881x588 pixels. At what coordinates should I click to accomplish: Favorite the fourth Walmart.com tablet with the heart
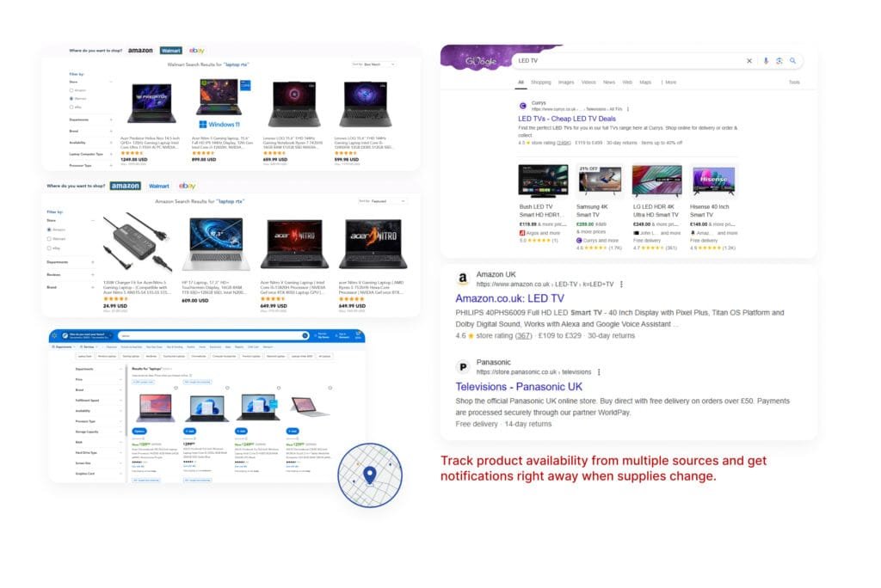(x=330, y=388)
